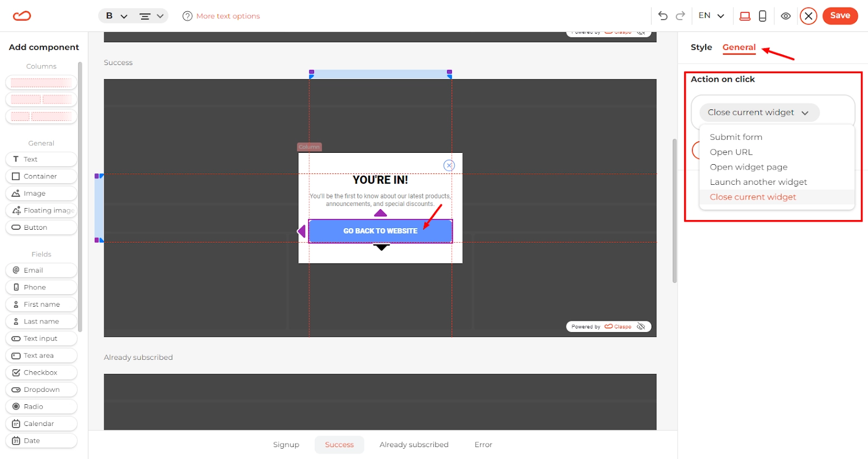Image resolution: width=868 pixels, height=459 pixels.
Task: Select the GO BACK TO WEBSITE button
Action: coord(380,231)
